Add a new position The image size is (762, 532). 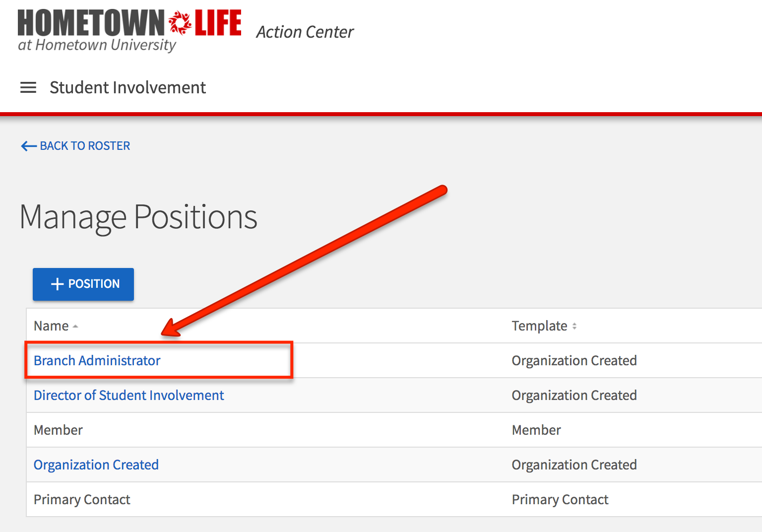click(x=83, y=284)
